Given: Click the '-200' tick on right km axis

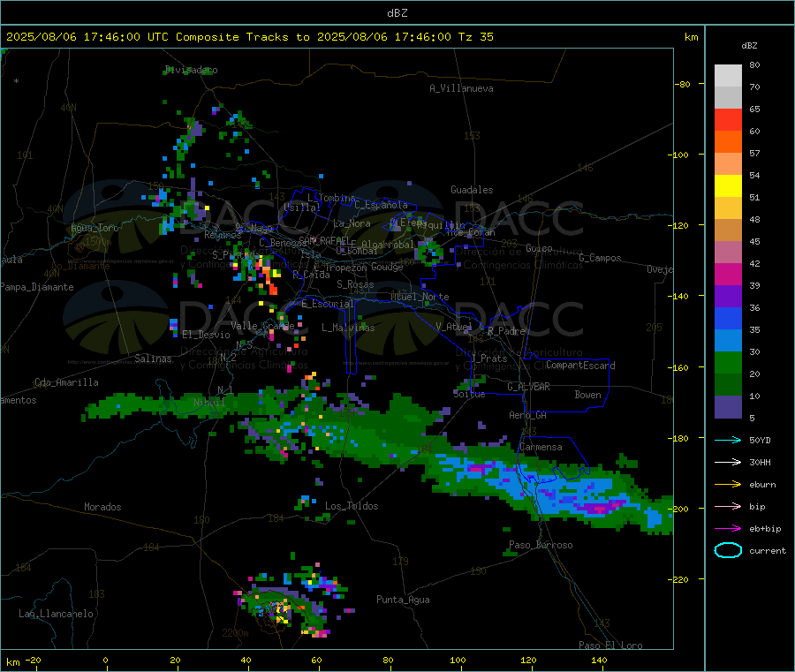Looking at the screenshot, I should click(681, 509).
